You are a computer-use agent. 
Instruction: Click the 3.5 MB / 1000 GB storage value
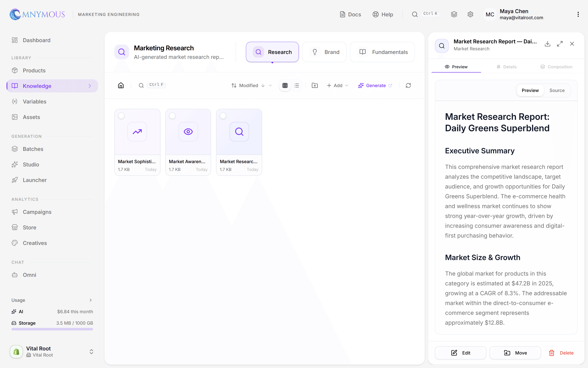pyautogui.click(x=75, y=323)
